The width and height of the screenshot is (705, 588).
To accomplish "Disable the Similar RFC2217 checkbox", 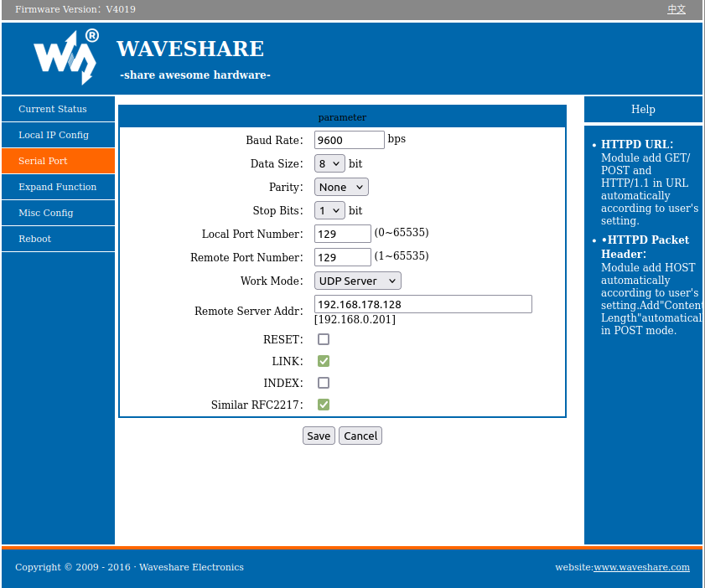I will coord(324,405).
